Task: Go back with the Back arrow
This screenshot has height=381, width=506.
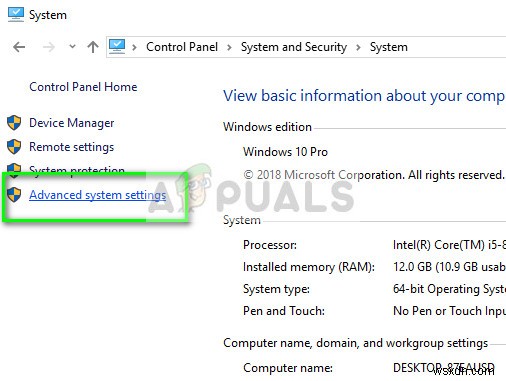Action: click(19, 47)
